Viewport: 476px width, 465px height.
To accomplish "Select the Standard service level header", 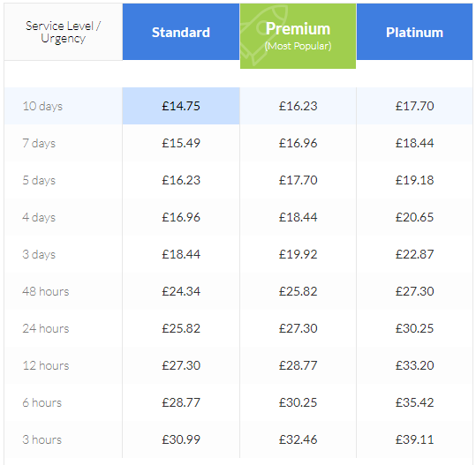I will tap(181, 32).
